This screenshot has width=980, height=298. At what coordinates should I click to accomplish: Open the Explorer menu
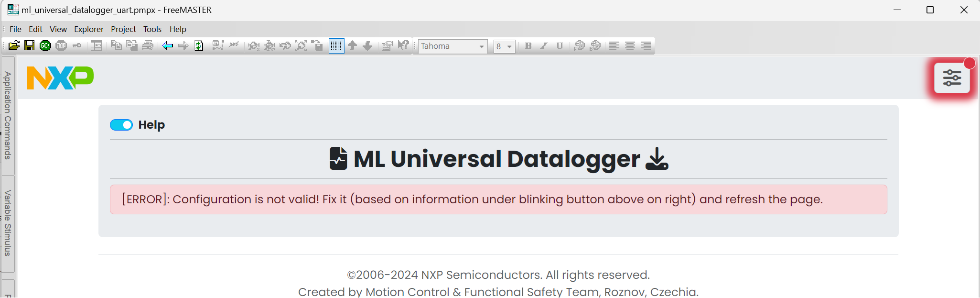pos(89,29)
